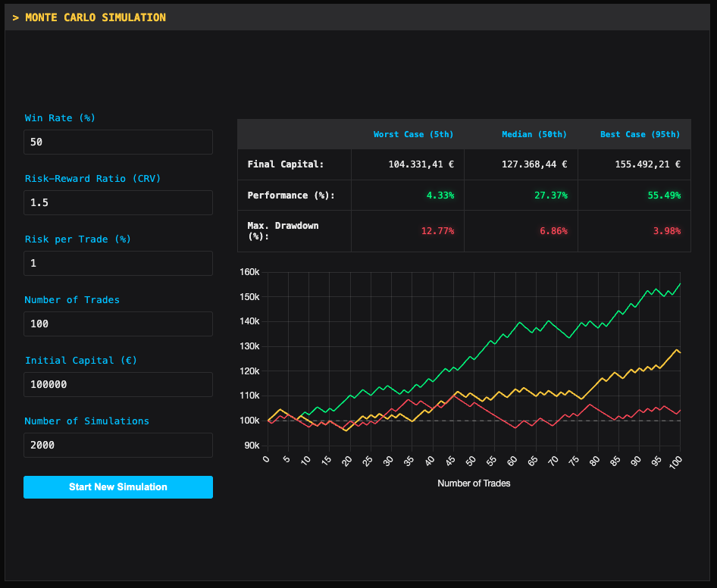Focus the Initial Capital (€) field
This screenshot has width=717, height=588.
click(118, 384)
